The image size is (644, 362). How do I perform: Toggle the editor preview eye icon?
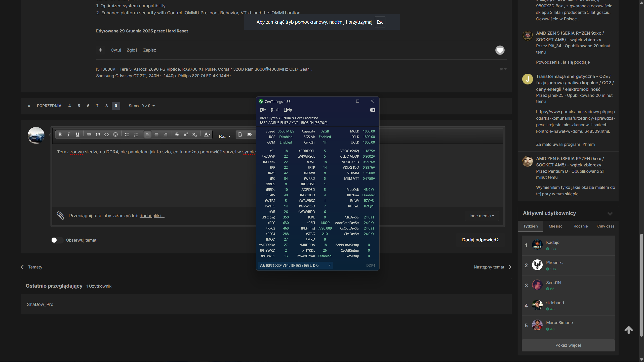249,134
